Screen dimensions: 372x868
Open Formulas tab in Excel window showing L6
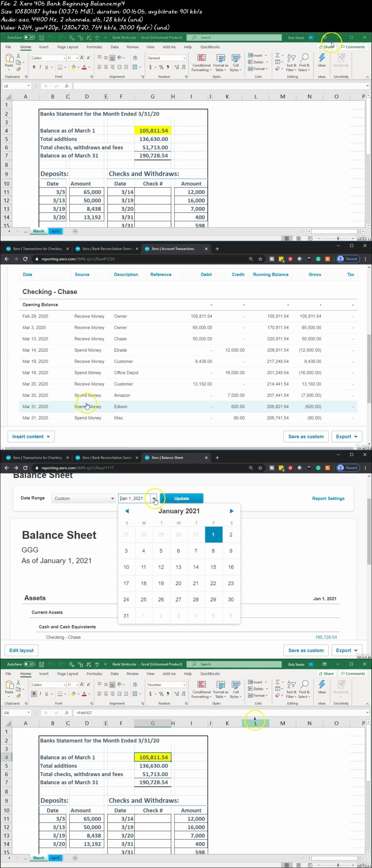click(94, 47)
